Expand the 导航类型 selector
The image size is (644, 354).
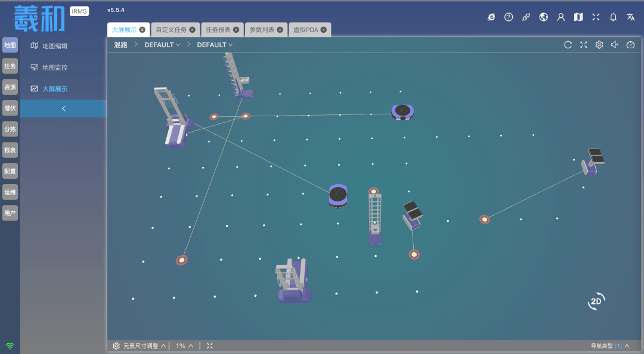tap(610, 346)
